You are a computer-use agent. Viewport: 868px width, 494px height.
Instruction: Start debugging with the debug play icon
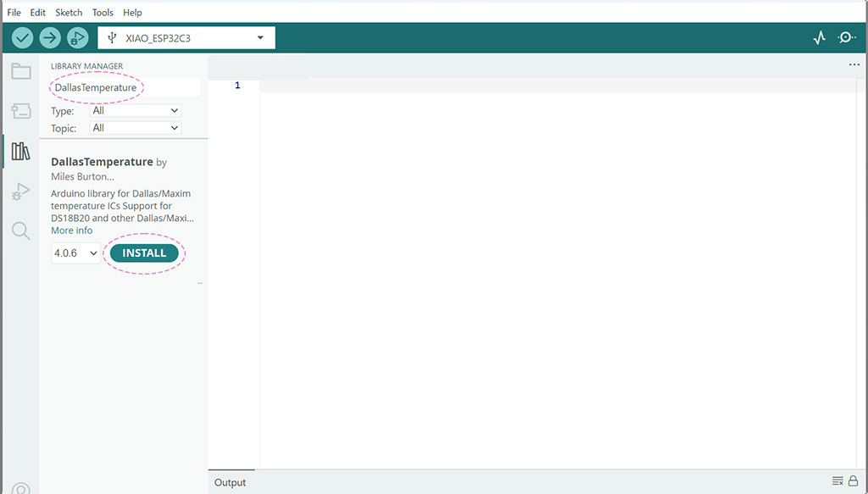[77, 37]
